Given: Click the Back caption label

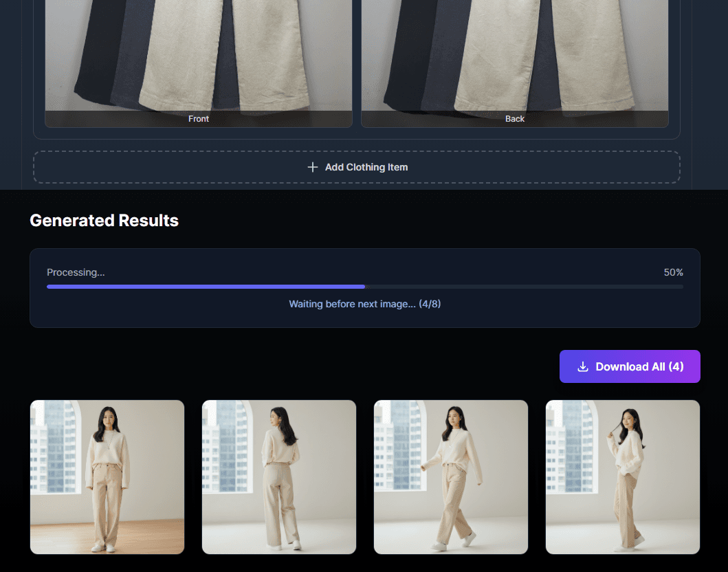Looking at the screenshot, I should pyautogui.click(x=515, y=119).
